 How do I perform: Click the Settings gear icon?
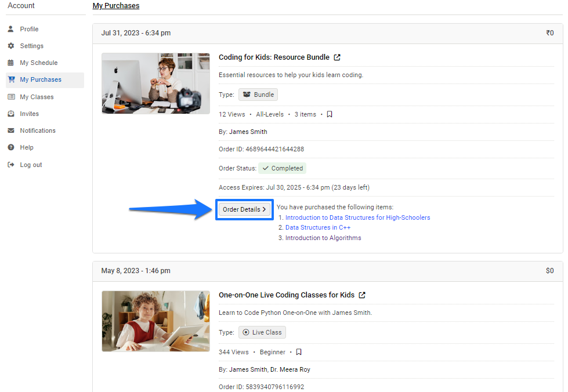(x=11, y=46)
